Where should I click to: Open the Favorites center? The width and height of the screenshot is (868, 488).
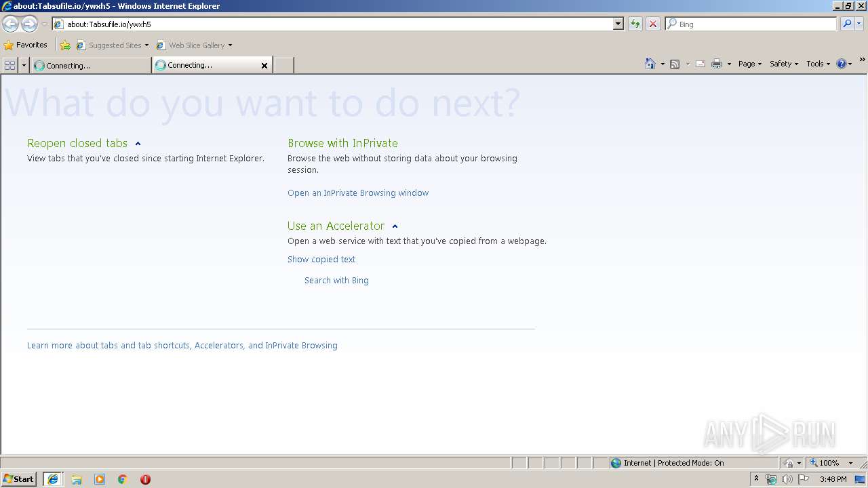26,45
